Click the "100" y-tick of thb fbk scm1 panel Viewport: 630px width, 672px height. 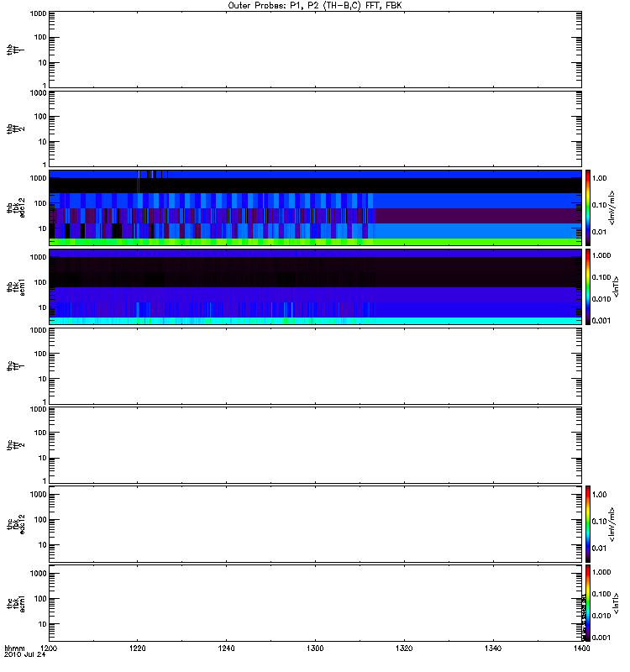click(x=39, y=282)
